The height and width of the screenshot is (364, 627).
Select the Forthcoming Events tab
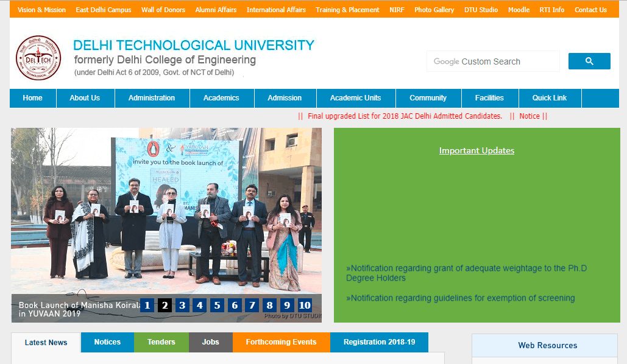281,342
